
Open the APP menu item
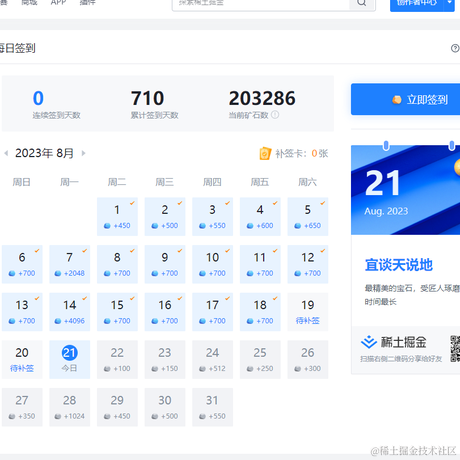click(x=58, y=2)
